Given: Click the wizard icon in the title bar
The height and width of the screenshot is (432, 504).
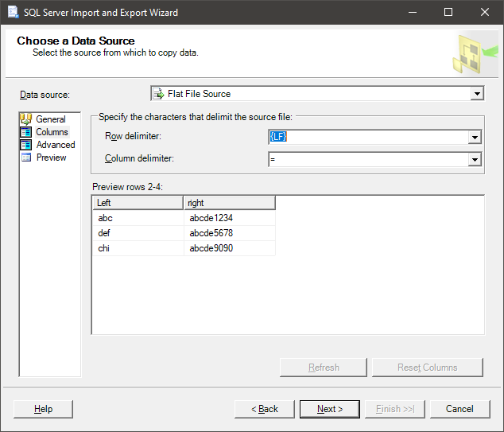Looking at the screenshot, I should tap(13, 12).
